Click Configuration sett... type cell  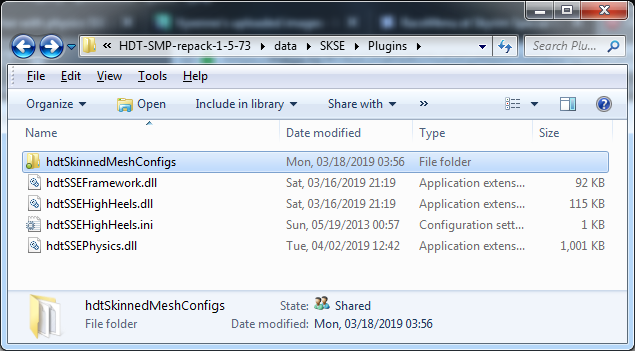[x=471, y=225]
